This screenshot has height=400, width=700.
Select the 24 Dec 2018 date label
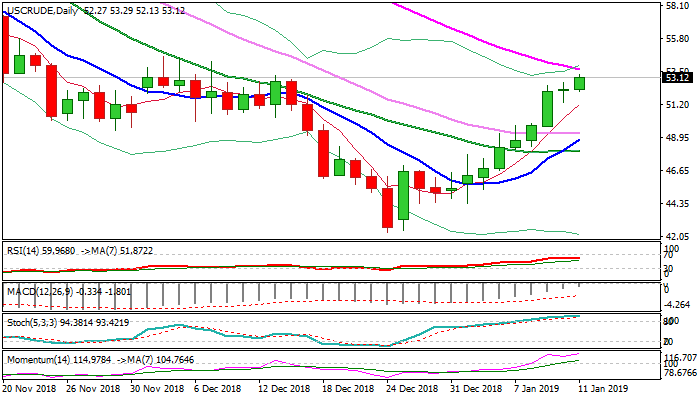pos(411,391)
